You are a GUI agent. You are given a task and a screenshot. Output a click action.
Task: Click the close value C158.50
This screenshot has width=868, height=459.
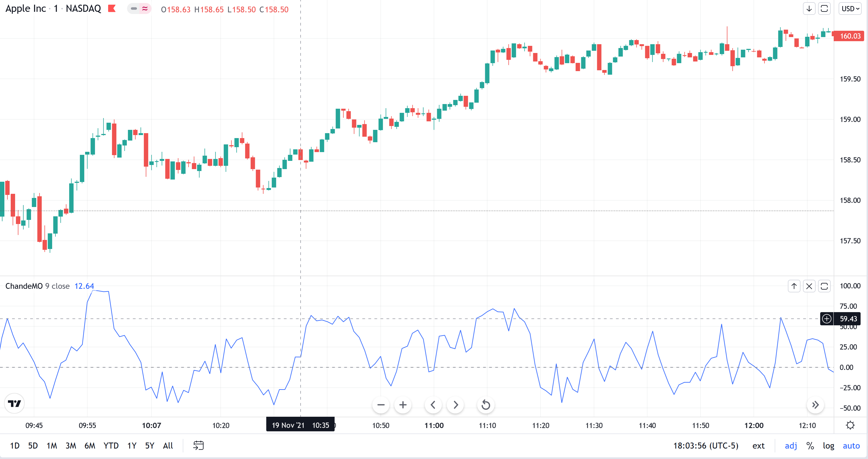pyautogui.click(x=274, y=9)
